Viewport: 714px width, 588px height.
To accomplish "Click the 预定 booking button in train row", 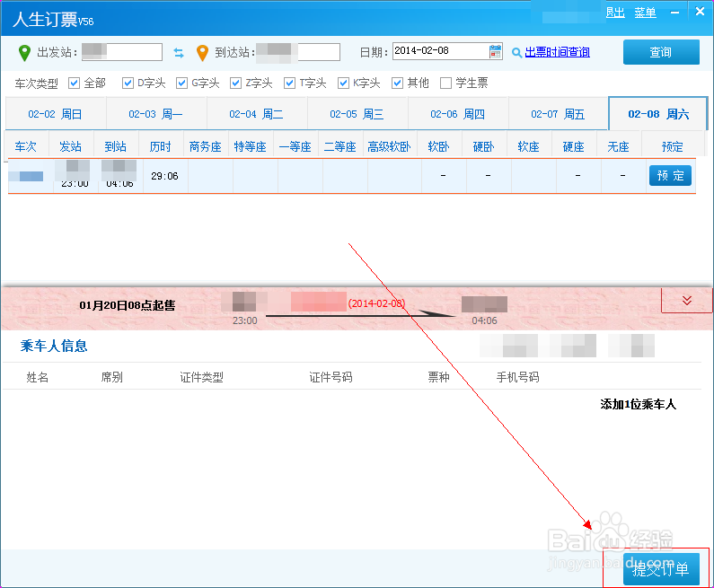I will [670, 176].
